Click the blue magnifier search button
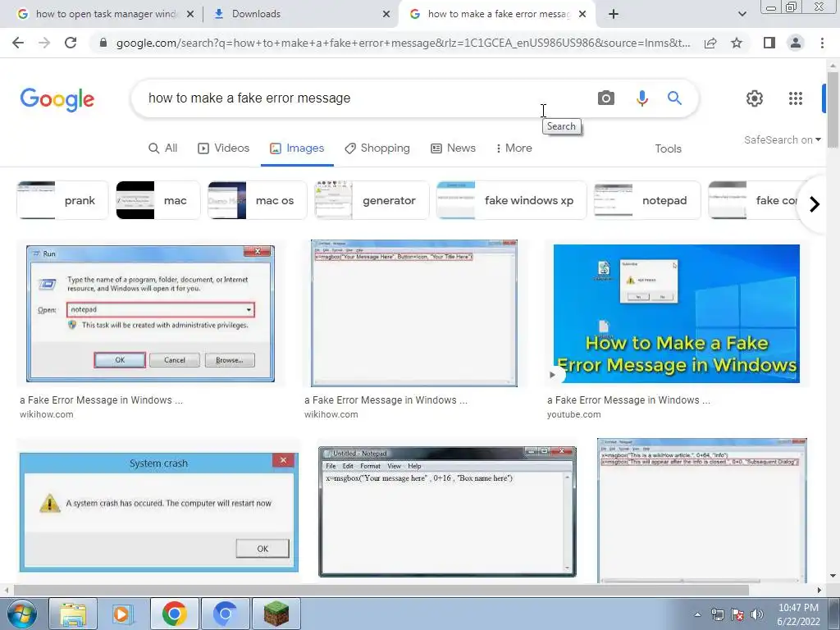 (674, 98)
